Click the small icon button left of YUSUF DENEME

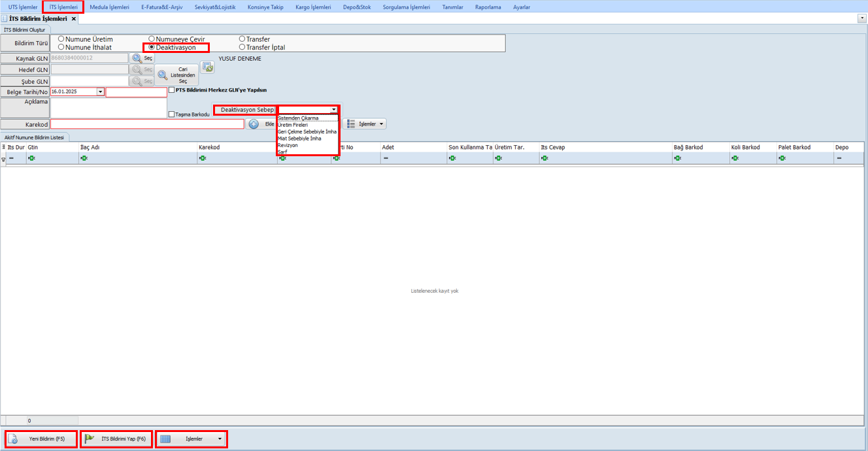pos(207,68)
